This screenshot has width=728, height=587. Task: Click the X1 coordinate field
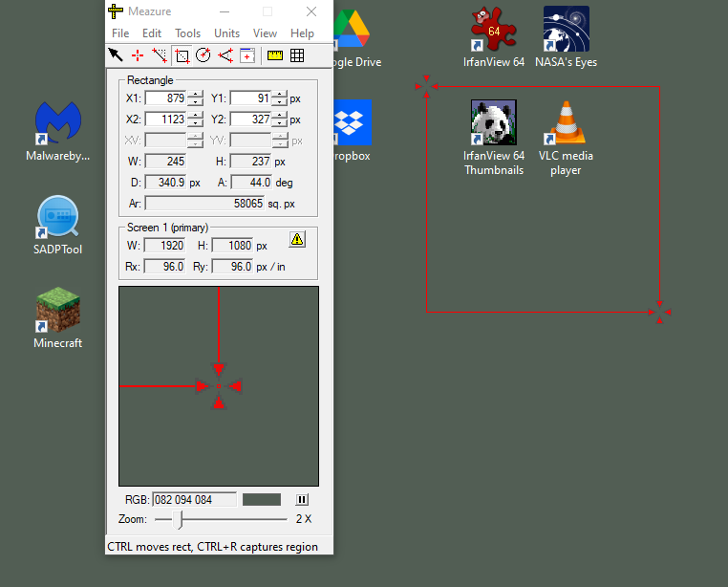[166, 98]
